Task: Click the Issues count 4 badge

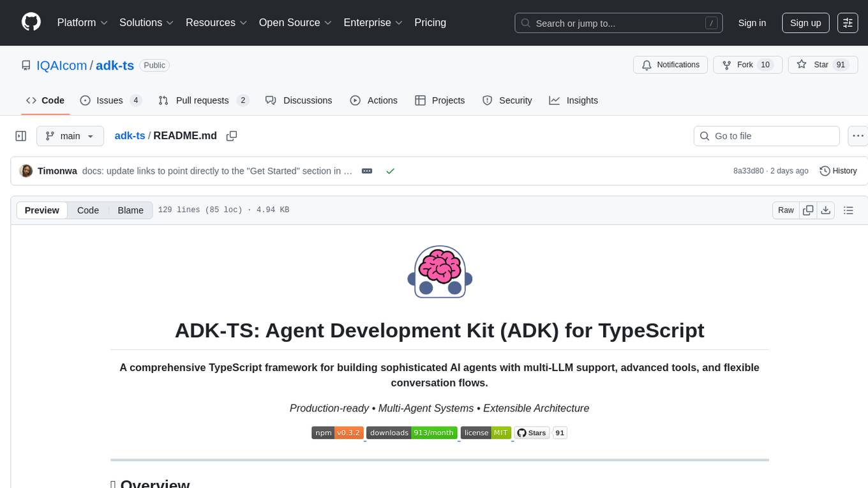Action: pos(135,100)
